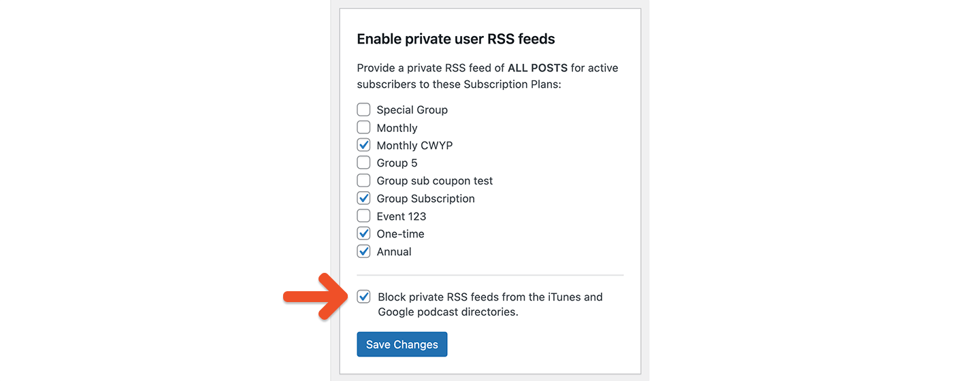The image size is (980, 381).
Task: Click the orange arrow pointing at the checkbox
Action: (316, 297)
